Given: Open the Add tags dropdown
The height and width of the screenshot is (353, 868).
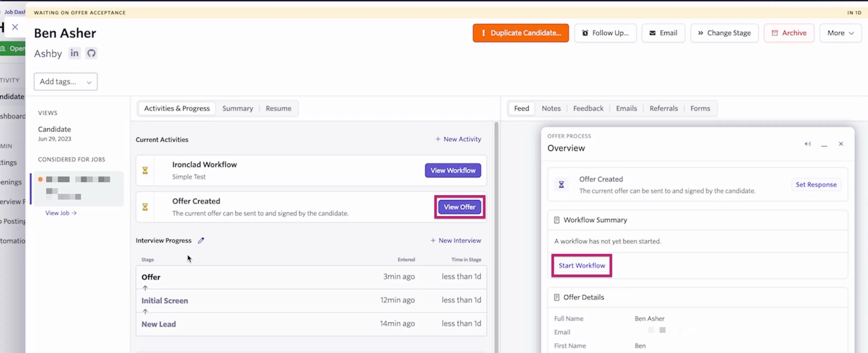Looking at the screenshot, I should pyautogui.click(x=66, y=82).
